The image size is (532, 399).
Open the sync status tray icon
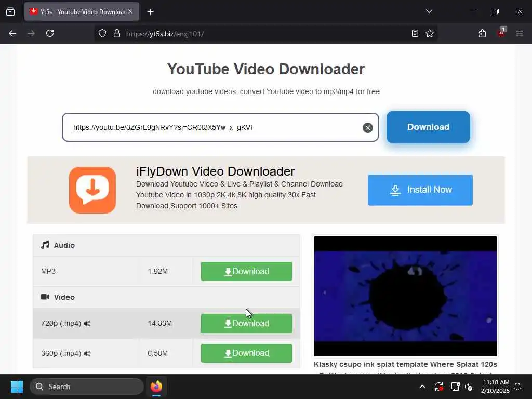438,387
